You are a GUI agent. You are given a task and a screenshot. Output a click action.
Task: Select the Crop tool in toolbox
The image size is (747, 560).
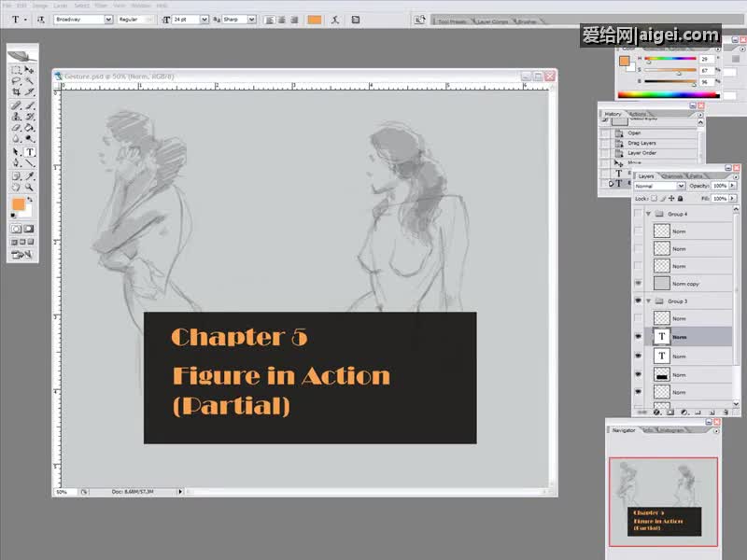tap(17, 91)
